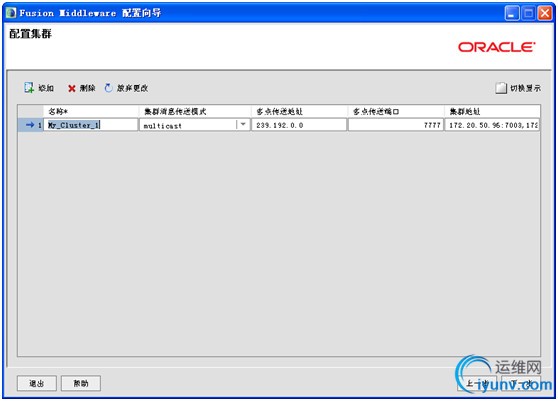
Task: Click the 删除 (Delete) label
Action: (88, 88)
